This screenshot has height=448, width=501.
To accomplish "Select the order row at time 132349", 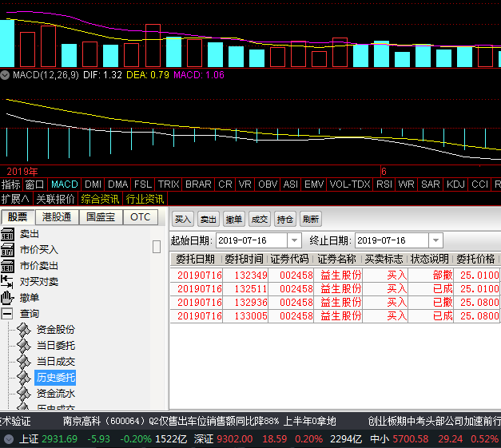I will pyautogui.click(x=335, y=276).
